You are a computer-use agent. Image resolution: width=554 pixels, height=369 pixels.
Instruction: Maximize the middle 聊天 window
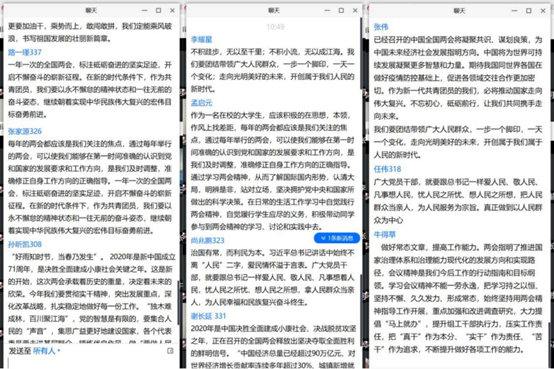341,11
